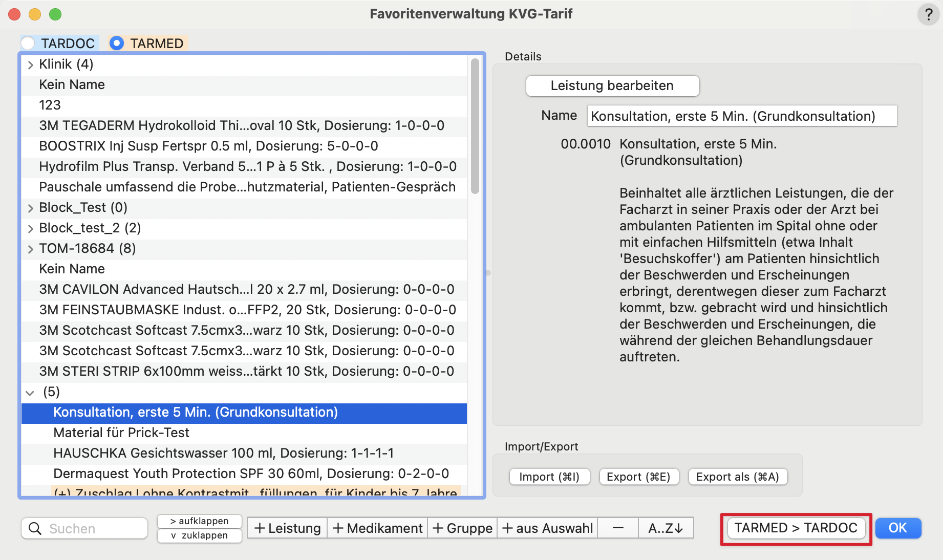Expand the TOM-18684 (8) group
This screenshot has height=560, width=943.
coord(30,249)
